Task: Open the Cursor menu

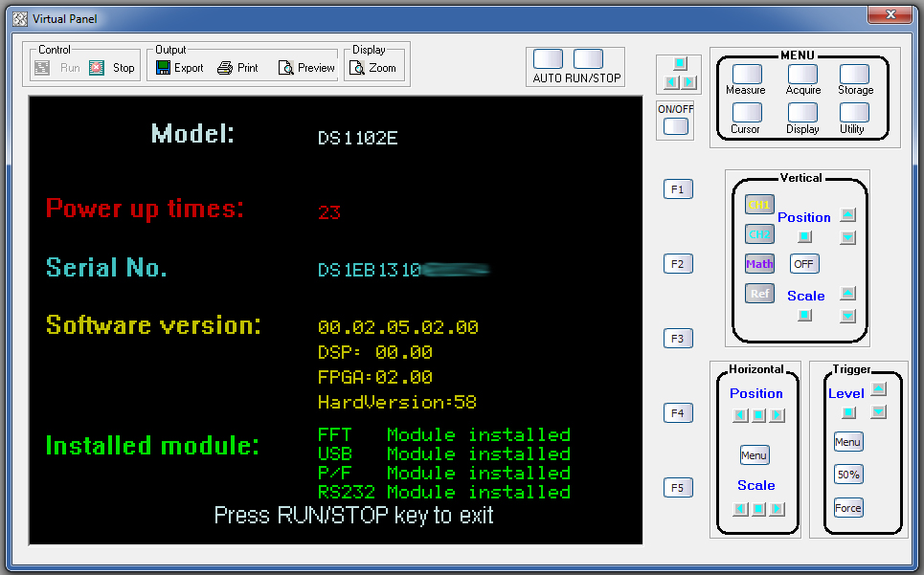Action: pyautogui.click(x=747, y=112)
